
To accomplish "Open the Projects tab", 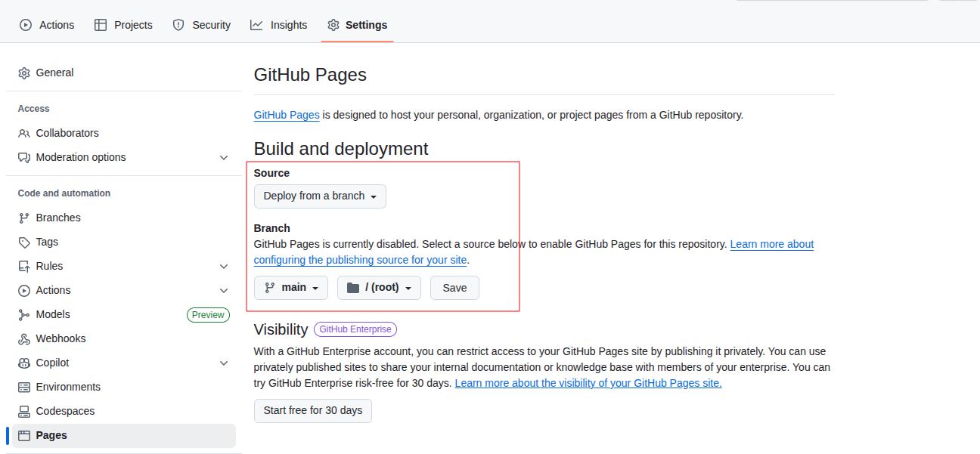I will pyautogui.click(x=123, y=25).
